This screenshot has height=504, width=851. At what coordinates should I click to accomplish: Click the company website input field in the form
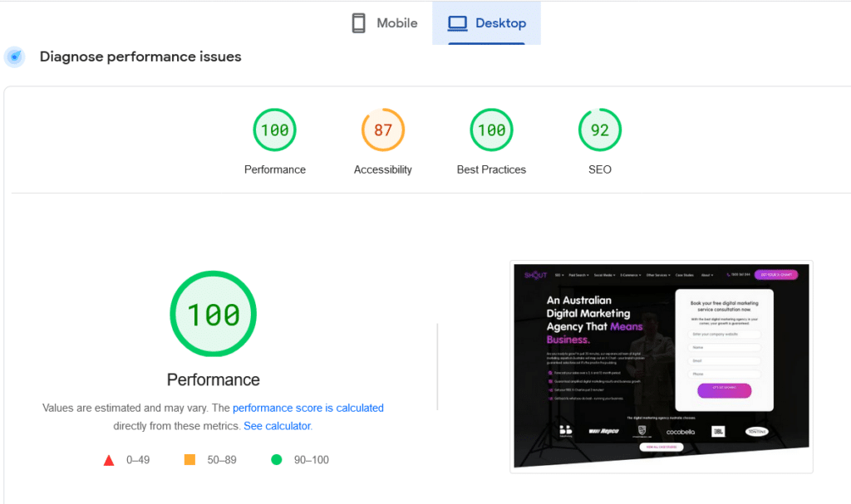(724, 335)
